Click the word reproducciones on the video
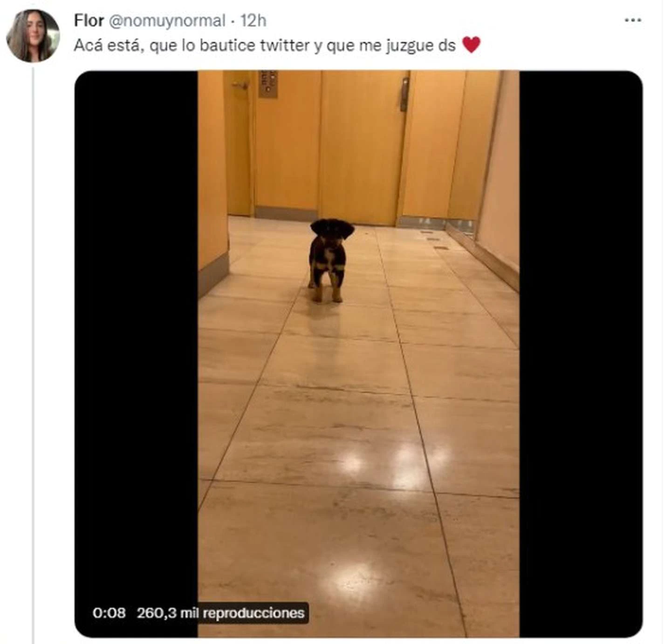Image resolution: width=671 pixels, height=644 pixels. tap(253, 612)
